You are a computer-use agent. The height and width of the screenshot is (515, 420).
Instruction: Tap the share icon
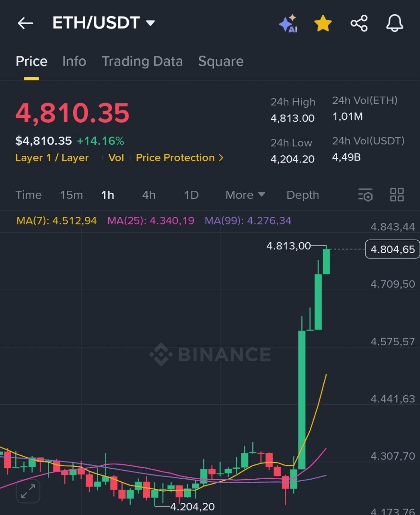click(x=359, y=23)
